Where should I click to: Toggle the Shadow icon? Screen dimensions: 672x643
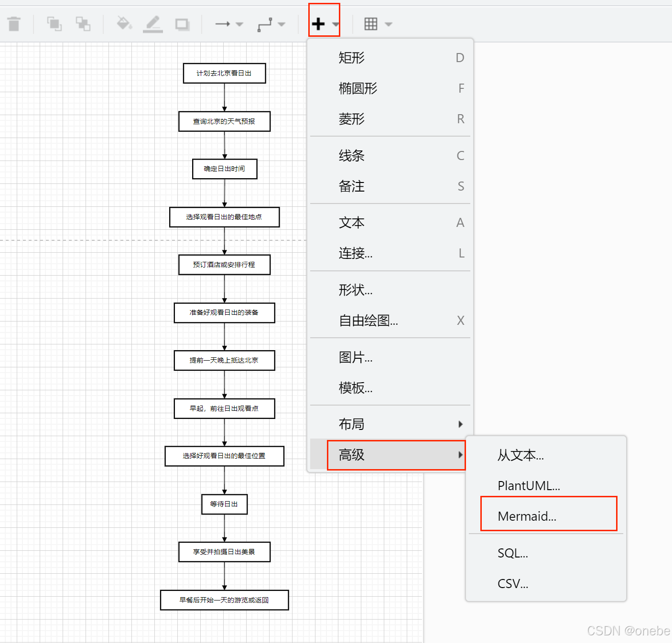[182, 24]
